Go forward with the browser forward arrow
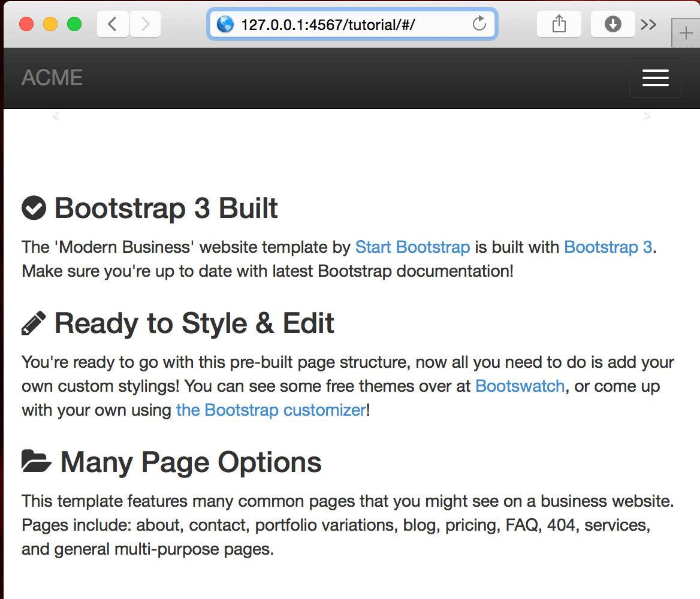The image size is (700, 599). tap(145, 24)
